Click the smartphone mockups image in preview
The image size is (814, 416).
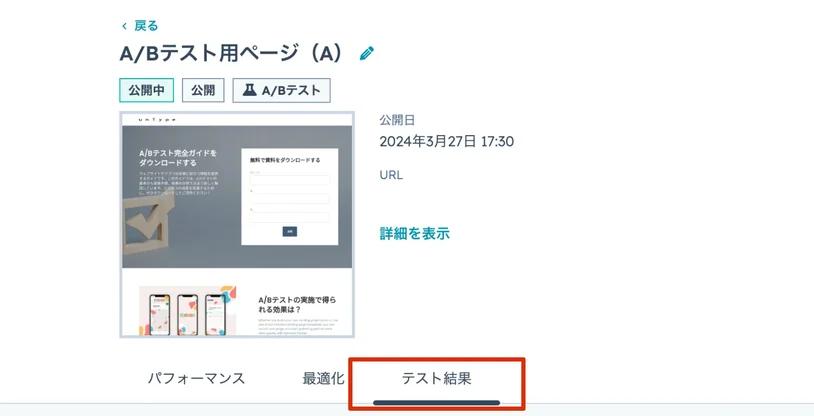click(x=187, y=311)
